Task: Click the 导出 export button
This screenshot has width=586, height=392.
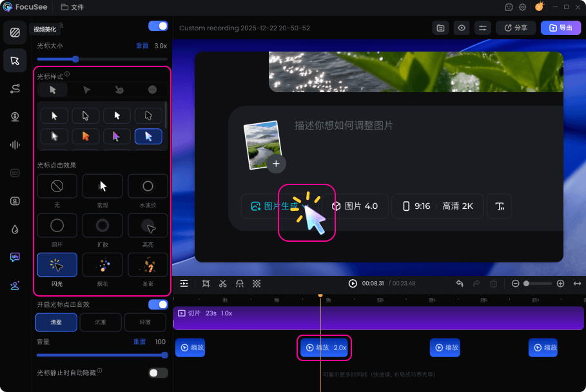Action: pyautogui.click(x=561, y=28)
